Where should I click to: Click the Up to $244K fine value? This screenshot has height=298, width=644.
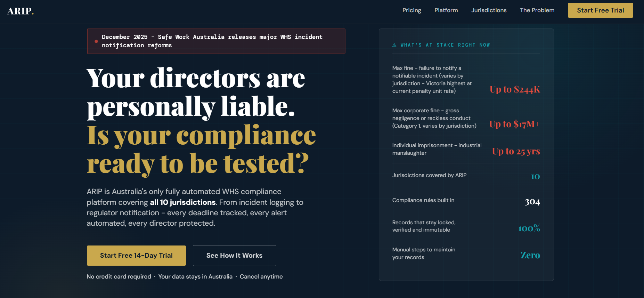click(515, 89)
